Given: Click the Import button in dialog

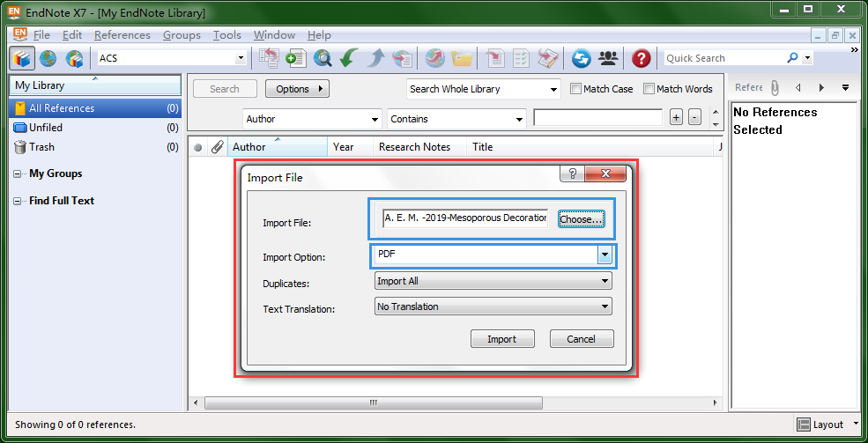Looking at the screenshot, I should [502, 339].
